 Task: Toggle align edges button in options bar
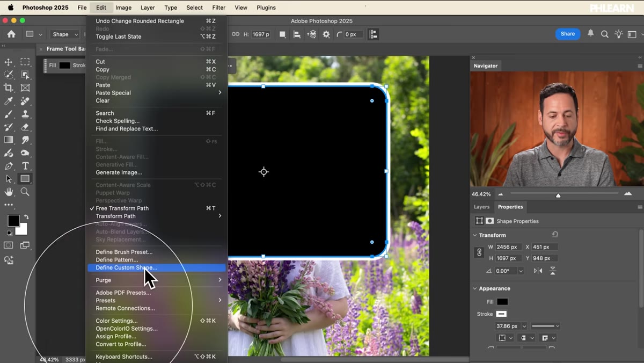(x=374, y=34)
